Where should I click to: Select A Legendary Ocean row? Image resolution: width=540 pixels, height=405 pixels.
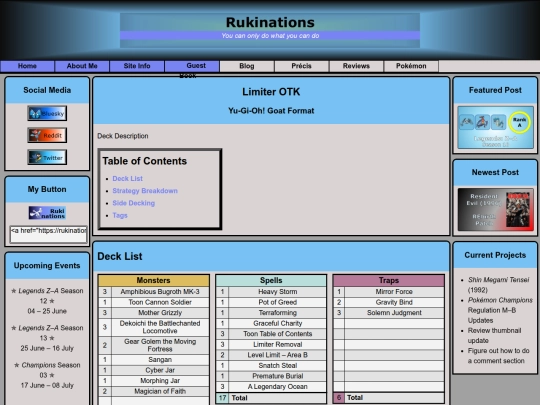tap(271, 387)
